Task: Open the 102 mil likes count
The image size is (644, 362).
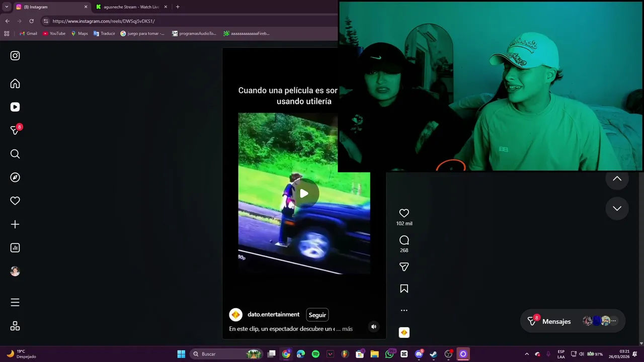Action: click(404, 223)
